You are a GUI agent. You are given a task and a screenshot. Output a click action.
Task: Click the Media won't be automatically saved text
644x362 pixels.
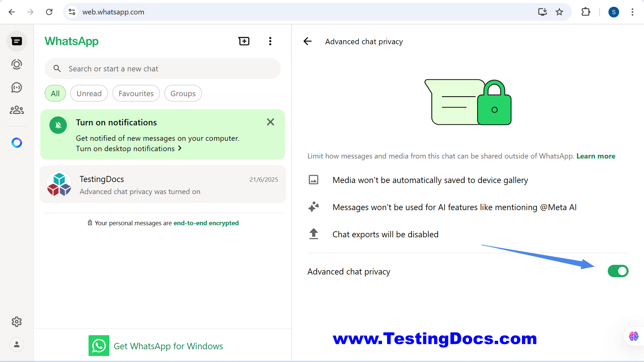click(x=430, y=180)
